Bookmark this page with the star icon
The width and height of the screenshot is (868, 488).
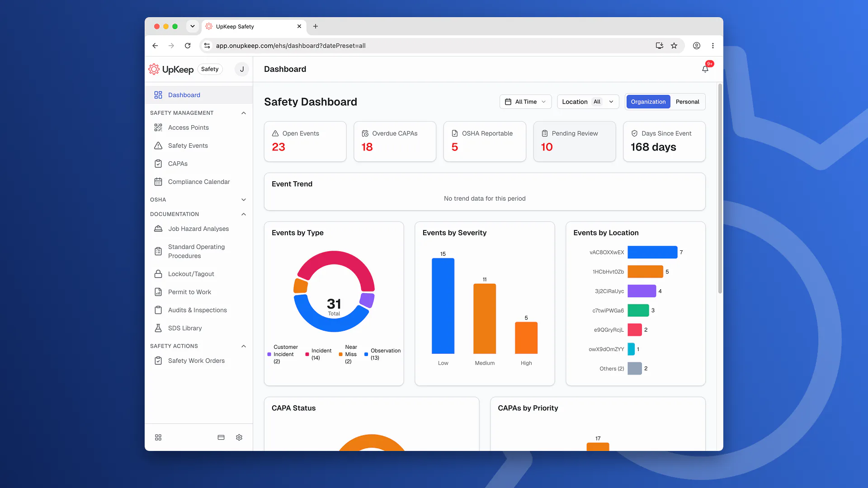(674, 46)
